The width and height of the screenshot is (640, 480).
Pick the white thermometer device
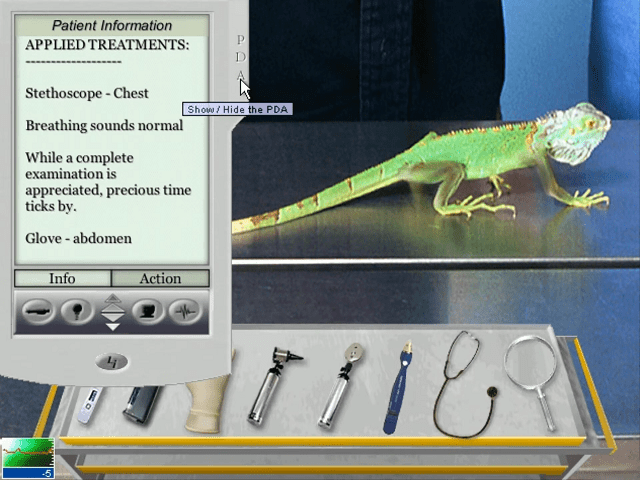pos(89,402)
